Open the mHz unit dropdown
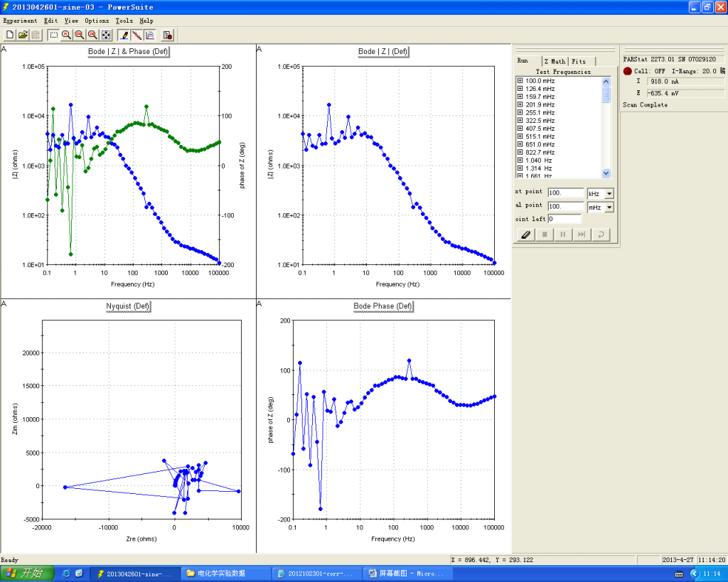Screen dimensions: 728x582 click(x=609, y=207)
